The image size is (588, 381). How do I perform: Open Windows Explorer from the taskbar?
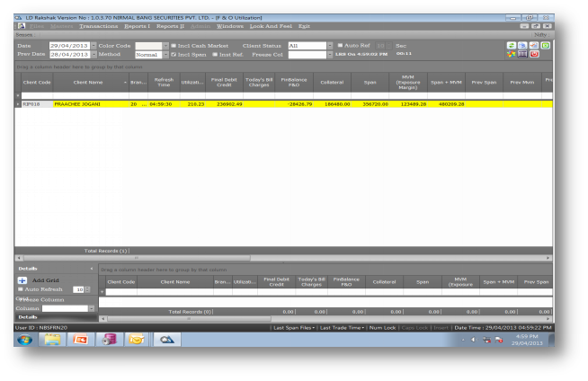point(51,341)
